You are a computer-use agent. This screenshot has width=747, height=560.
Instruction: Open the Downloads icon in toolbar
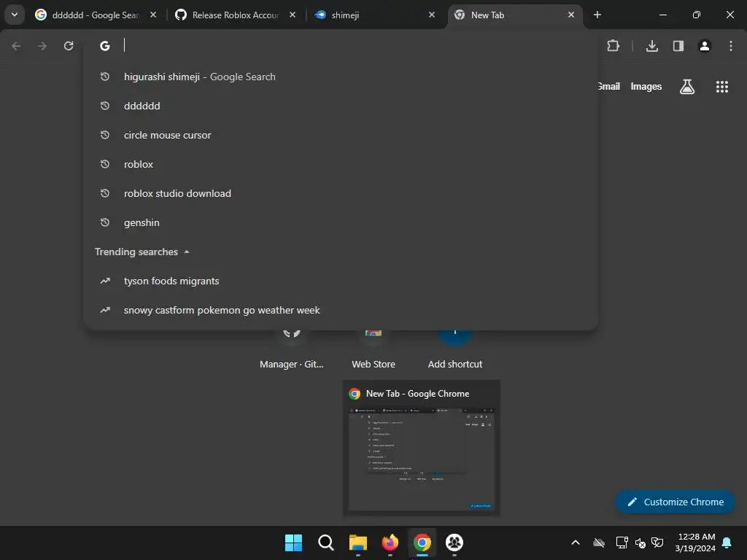(x=652, y=46)
